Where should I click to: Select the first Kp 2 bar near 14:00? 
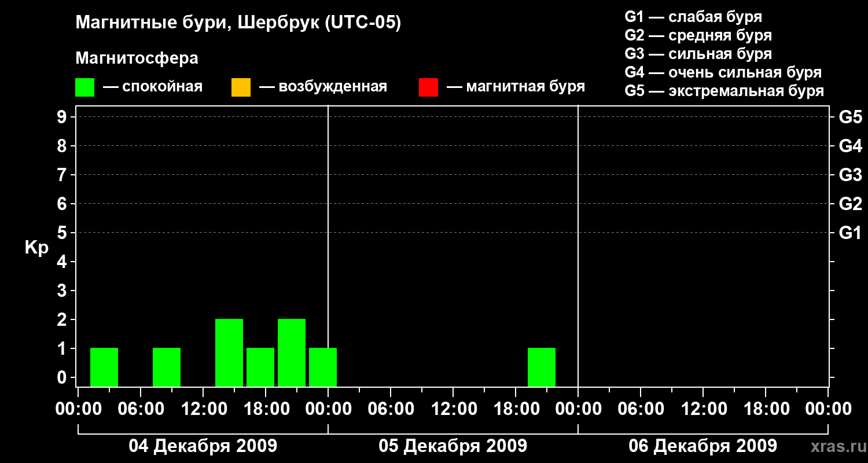click(x=229, y=352)
